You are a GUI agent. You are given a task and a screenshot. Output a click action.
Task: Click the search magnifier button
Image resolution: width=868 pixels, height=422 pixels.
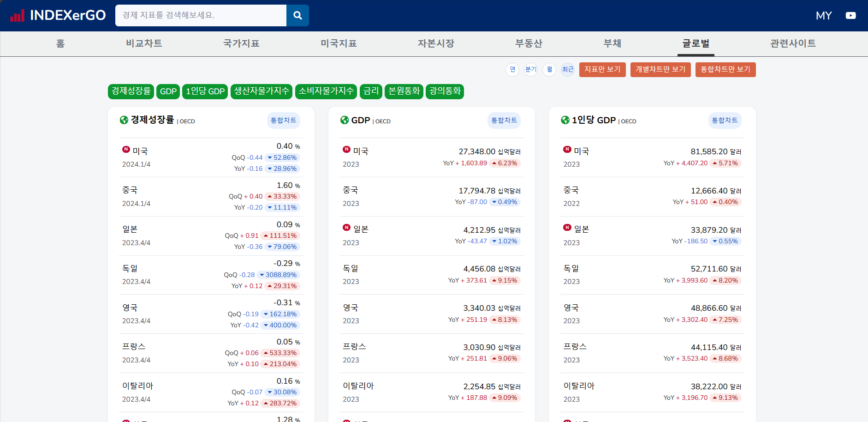[297, 15]
